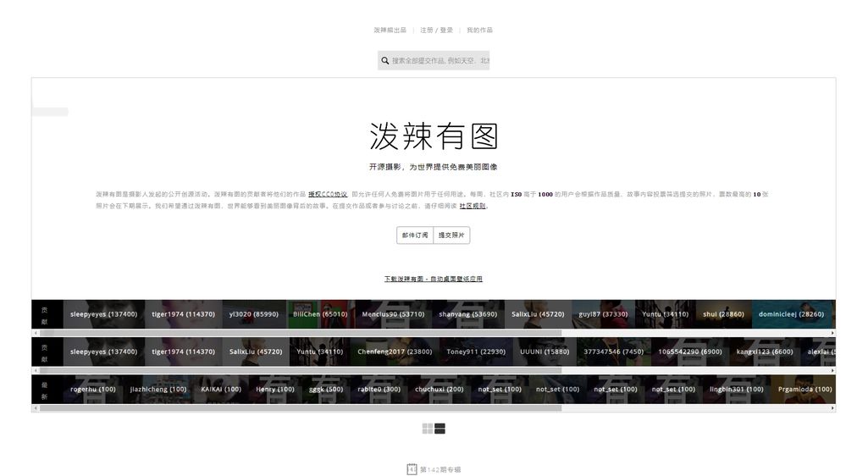The width and height of the screenshot is (868, 476).
Task: Switch to grid view layout icon
Action: coord(428,429)
